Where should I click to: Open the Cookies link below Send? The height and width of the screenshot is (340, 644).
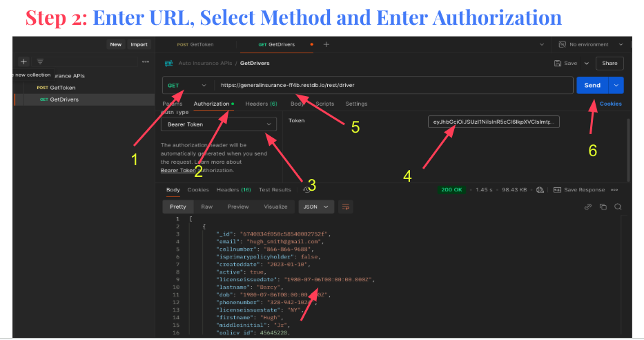pos(610,104)
